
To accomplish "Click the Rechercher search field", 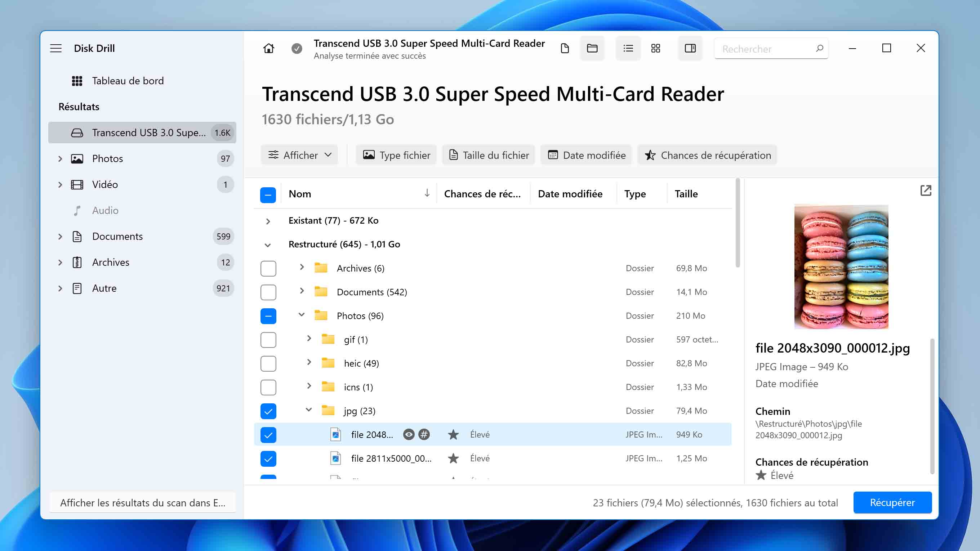I will tap(765, 49).
